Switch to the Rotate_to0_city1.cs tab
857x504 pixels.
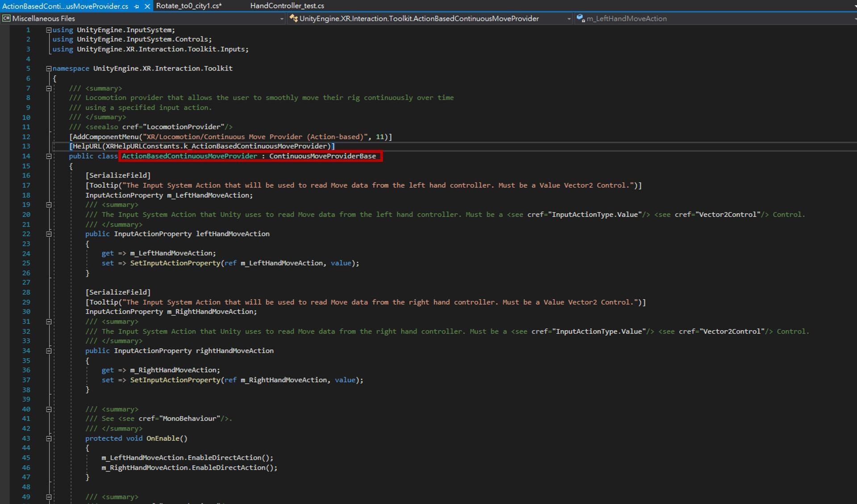[189, 6]
